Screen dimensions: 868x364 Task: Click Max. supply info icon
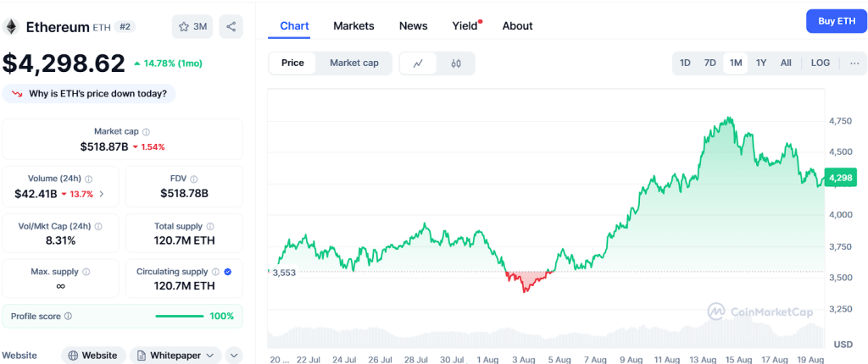[x=86, y=273]
